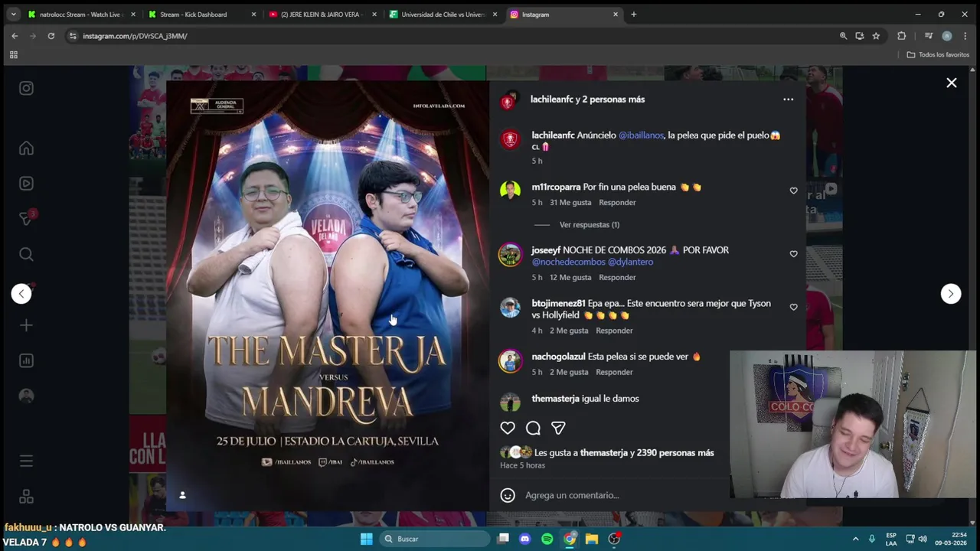View the 31 Me gusta on m11rcoparra's comment
980x551 pixels.
coord(570,203)
